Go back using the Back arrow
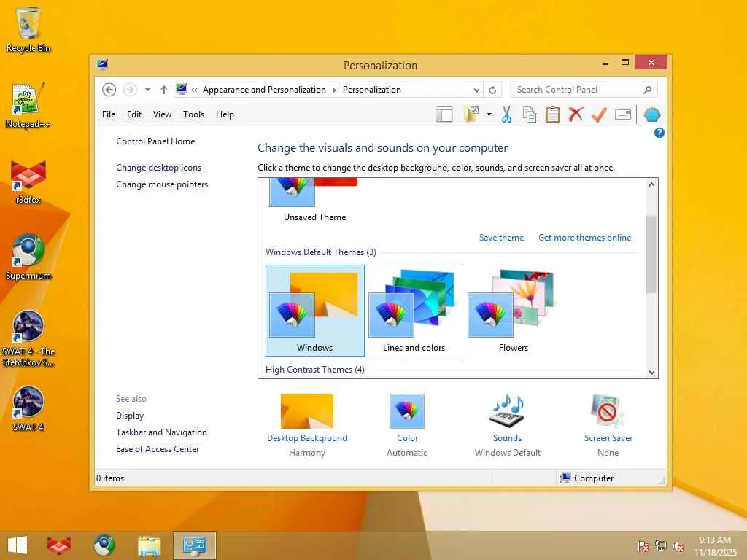The image size is (747, 560). pyautogui.click(x=109, y=90)
